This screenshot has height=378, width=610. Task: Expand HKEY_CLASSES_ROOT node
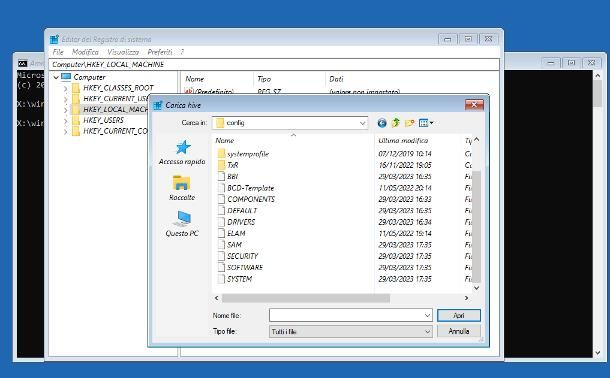(65, 88)
